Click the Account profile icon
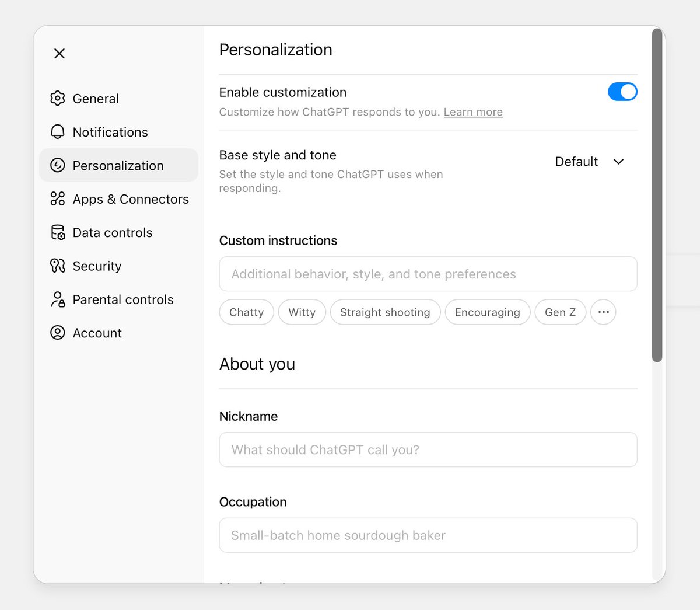The height and width of the screenshot is (610, 700). point(58,333)
